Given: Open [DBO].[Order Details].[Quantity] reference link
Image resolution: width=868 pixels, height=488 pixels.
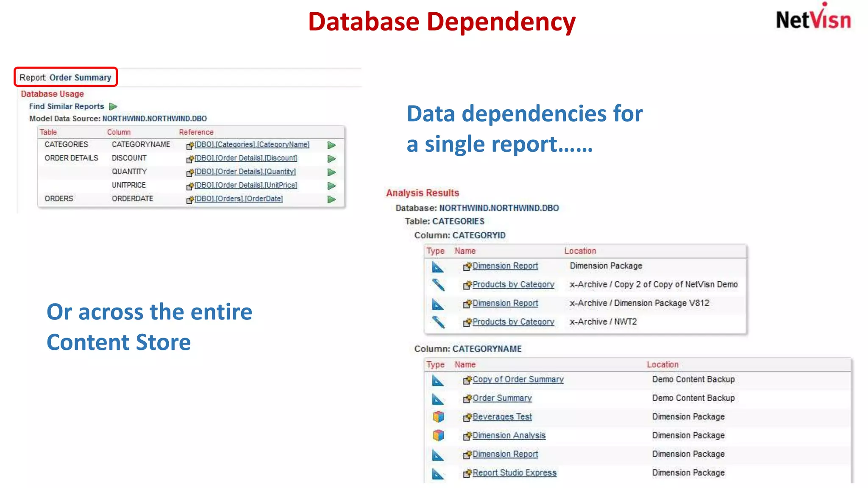Looking at the screenshot, I should (245, 172).
